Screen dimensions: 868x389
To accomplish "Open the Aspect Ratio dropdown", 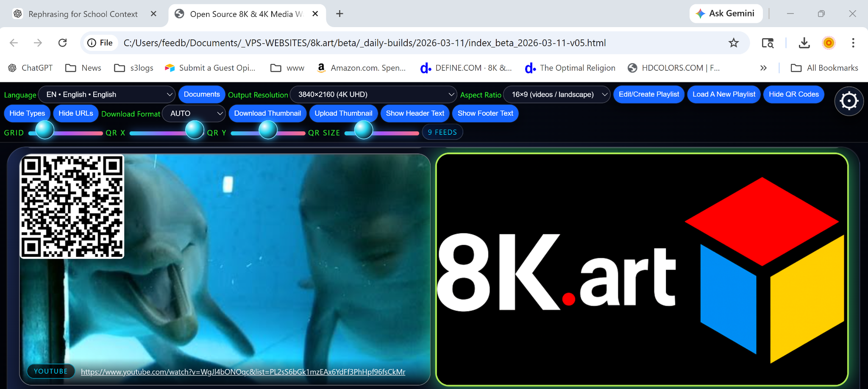I will click(556, 94).
